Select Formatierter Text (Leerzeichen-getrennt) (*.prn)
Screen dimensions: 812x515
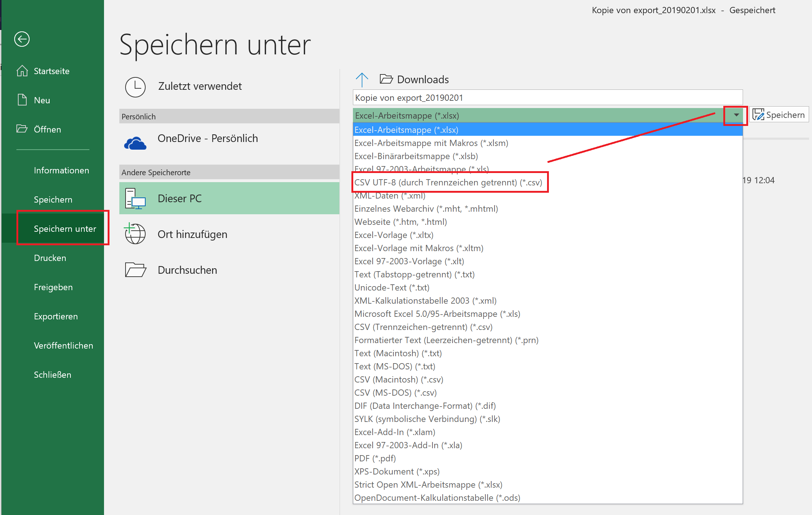[x=547, y=340]
